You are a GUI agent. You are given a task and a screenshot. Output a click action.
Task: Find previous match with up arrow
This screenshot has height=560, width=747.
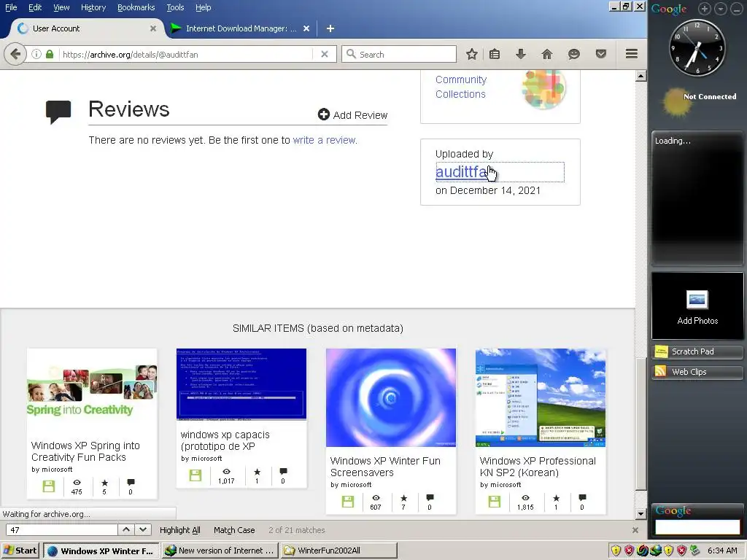click(x=125, y=529)
